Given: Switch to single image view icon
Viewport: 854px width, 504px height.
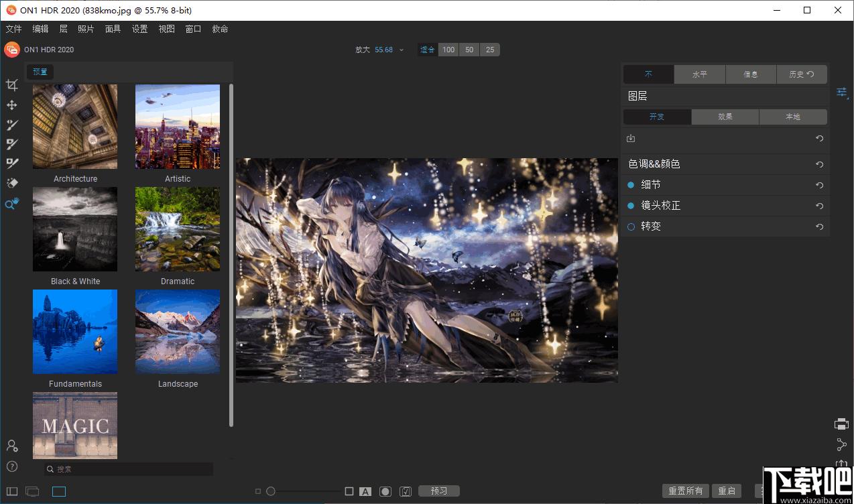Looking at the screenshot, I should (59, 491).
